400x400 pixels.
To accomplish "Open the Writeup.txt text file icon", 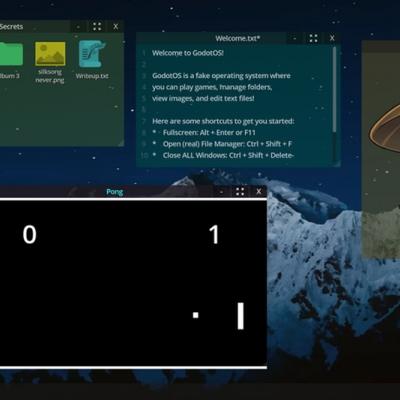I will [92, 54].
